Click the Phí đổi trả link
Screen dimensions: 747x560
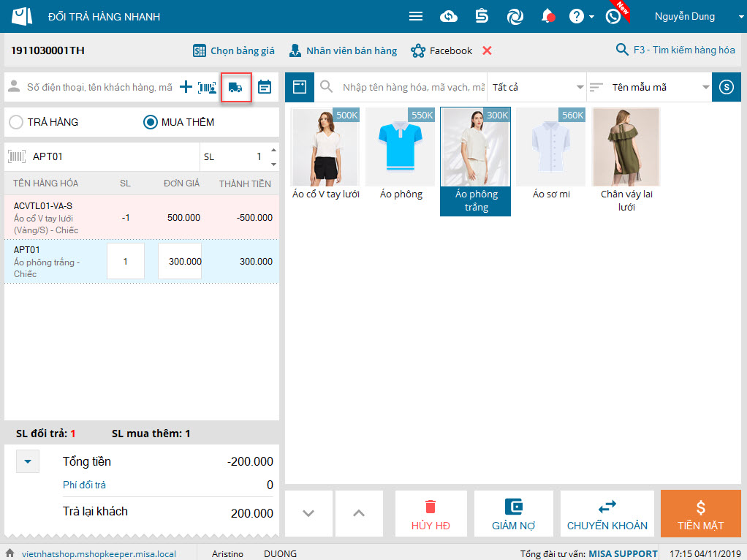tap(84, 485)
